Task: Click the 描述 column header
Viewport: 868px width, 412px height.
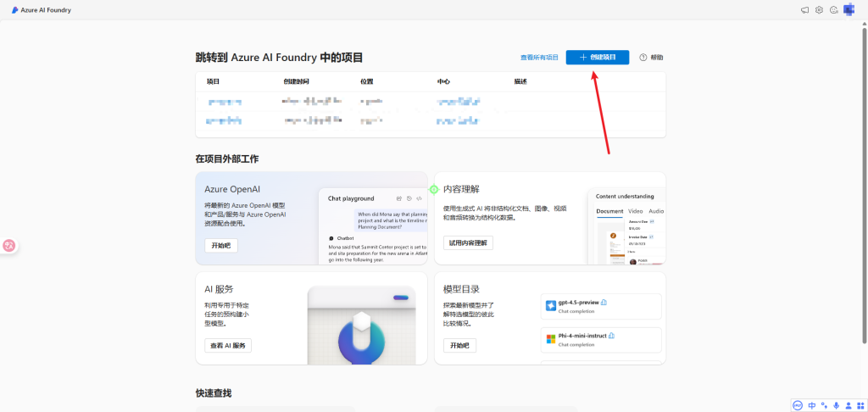Action: coord(520,81)
